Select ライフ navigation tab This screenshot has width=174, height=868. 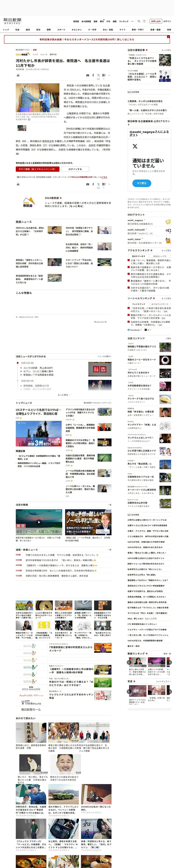pyautogui.click(x=122, y=30)
